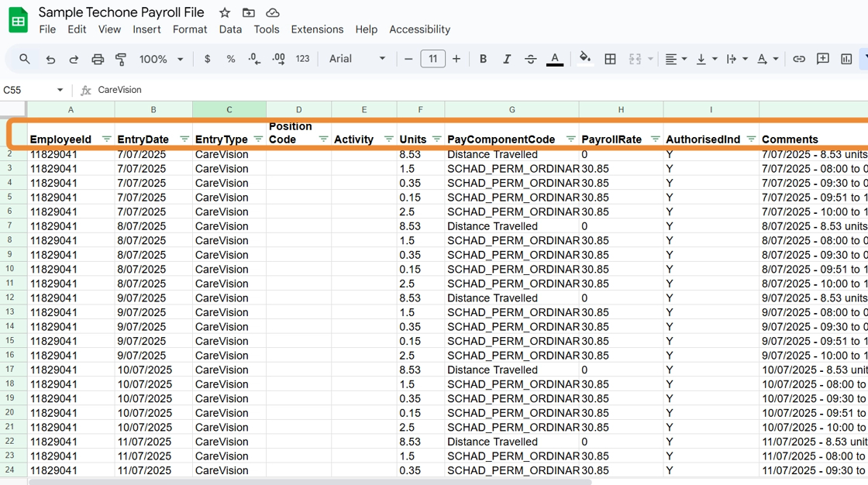Edit the font size field

(433, 59)
